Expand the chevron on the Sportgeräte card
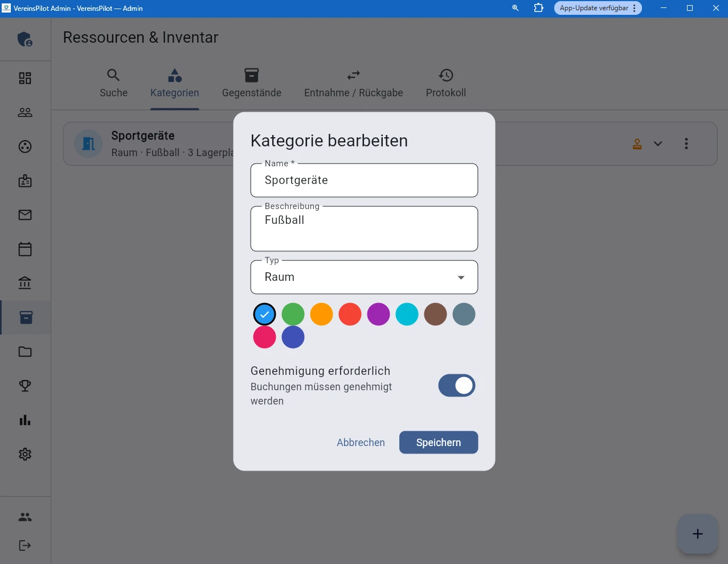Image resolution: width=728 pixels, height=564 pixels. [658, 144]
